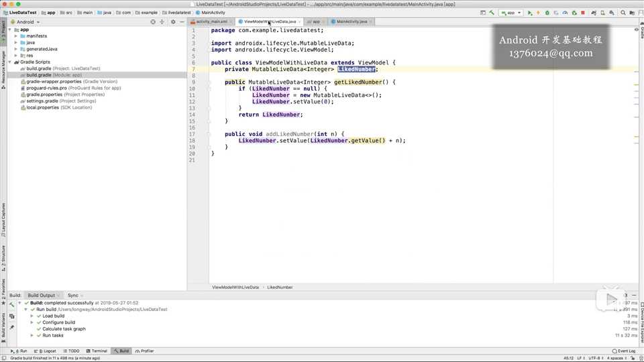The image size is (644, 362).
Task: Open the Event Log in status bar
Action: click(623, 351)
